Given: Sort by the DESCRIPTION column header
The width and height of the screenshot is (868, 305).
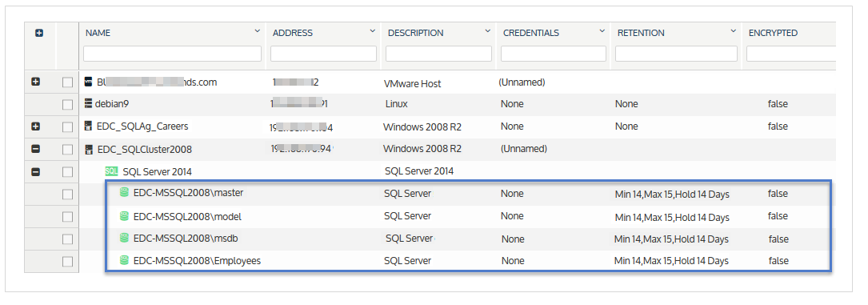Looking at the screenshot, I should coord(416,33).
